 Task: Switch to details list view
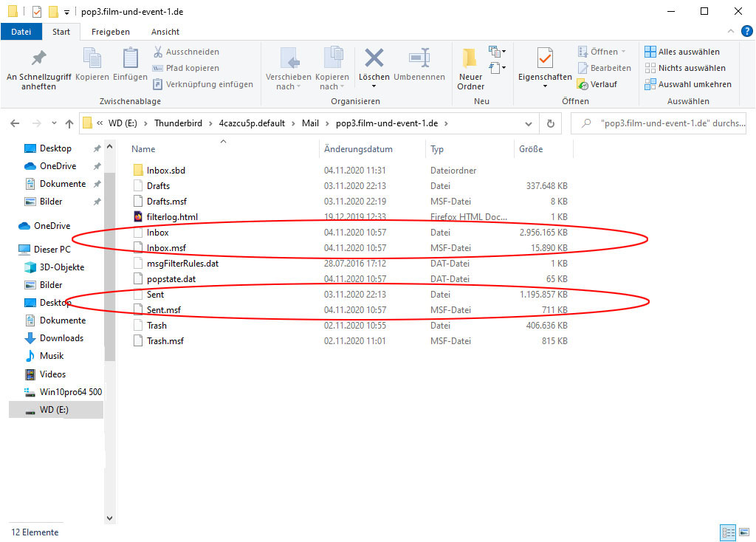728,532
